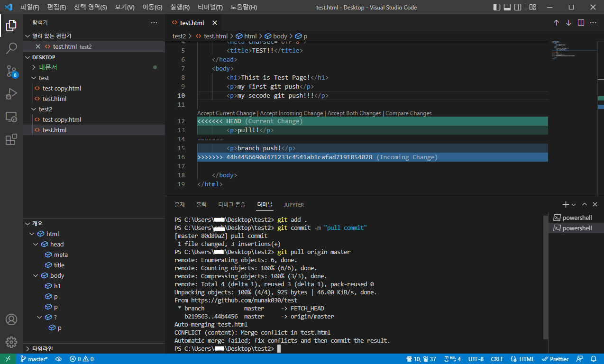
Task: Click the master* branch indicator
Action: 34,359
